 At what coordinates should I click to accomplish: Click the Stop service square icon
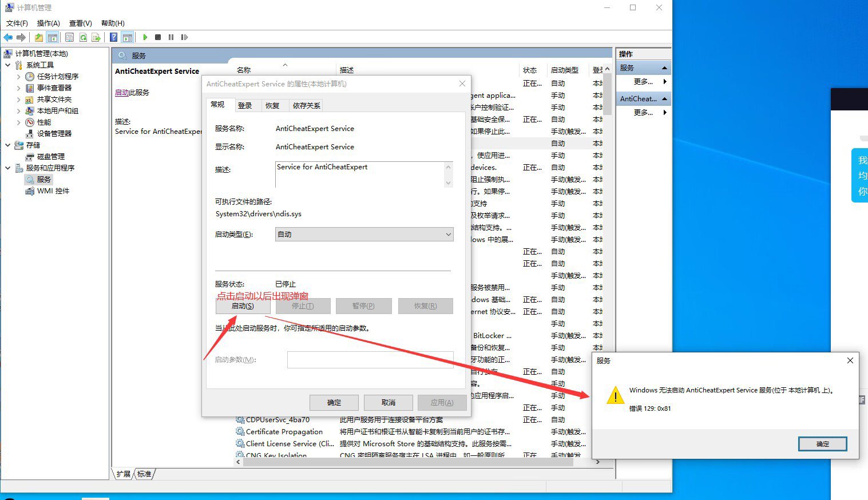pos(158,37)
